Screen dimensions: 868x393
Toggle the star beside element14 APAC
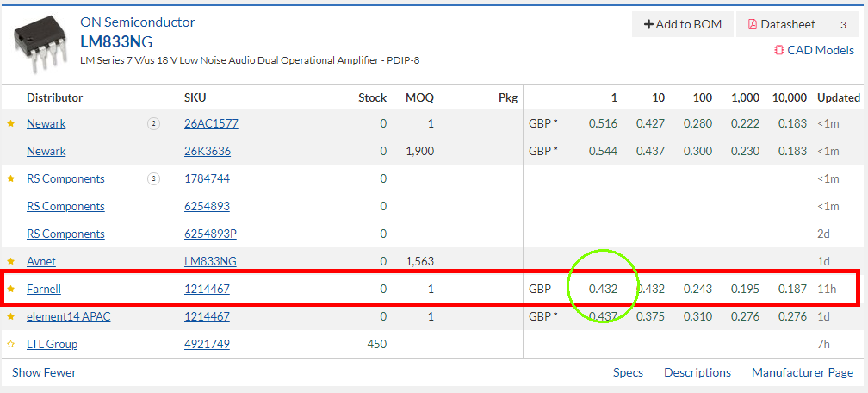tap(10, 316)
